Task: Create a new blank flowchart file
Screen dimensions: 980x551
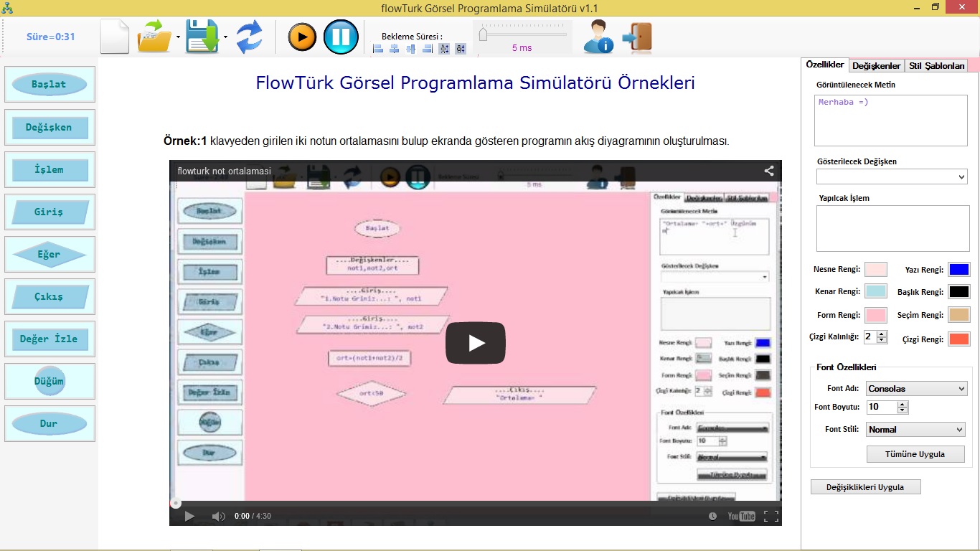Action: [115, 37]
